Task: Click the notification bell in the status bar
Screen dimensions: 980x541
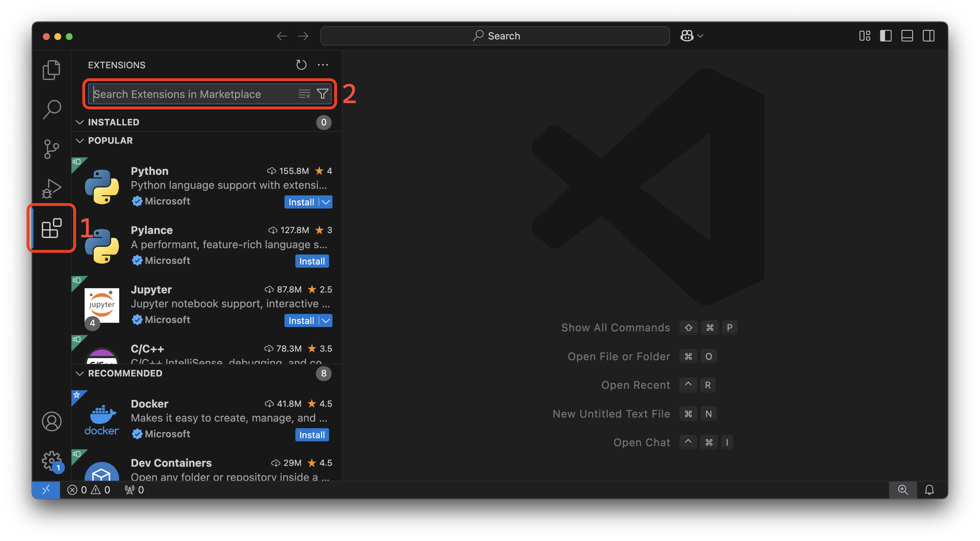Action: [929, 490]
